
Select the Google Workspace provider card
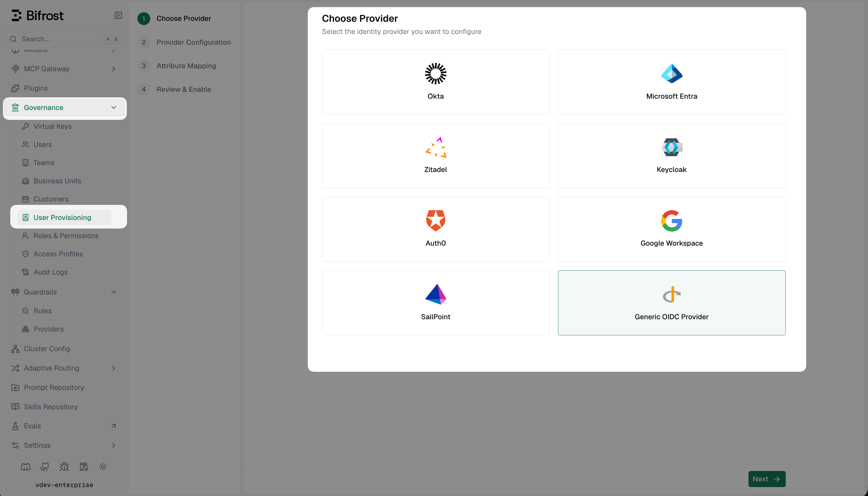[x=672, y=229]
